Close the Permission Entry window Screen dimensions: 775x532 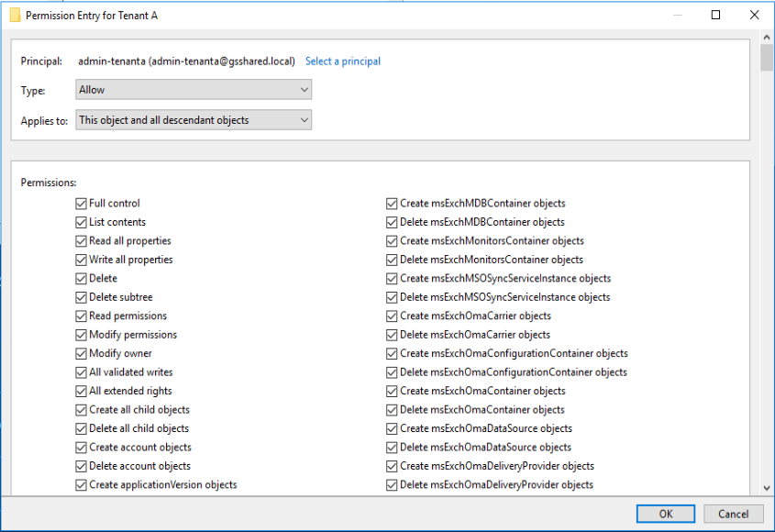click(753, 16)
